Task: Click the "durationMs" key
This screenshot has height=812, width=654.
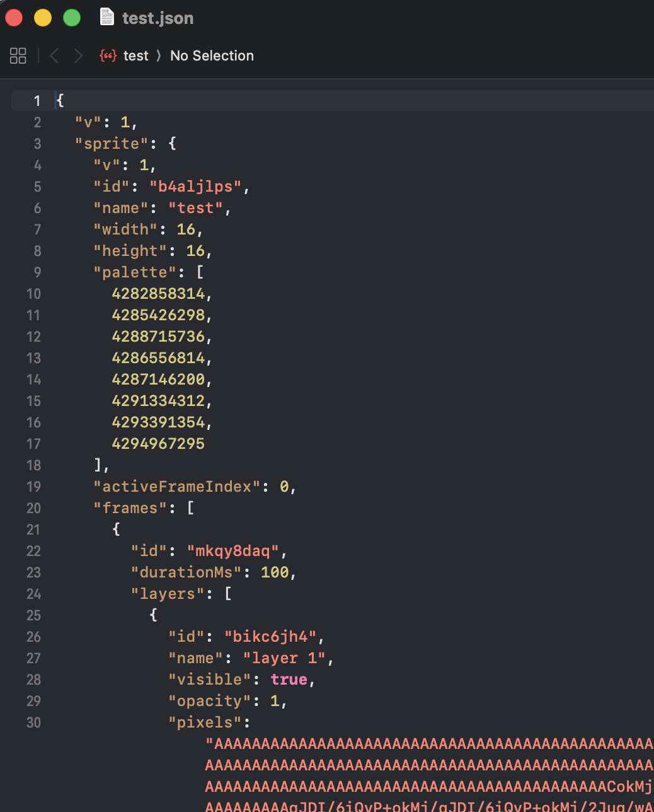Action: point(186,572)
